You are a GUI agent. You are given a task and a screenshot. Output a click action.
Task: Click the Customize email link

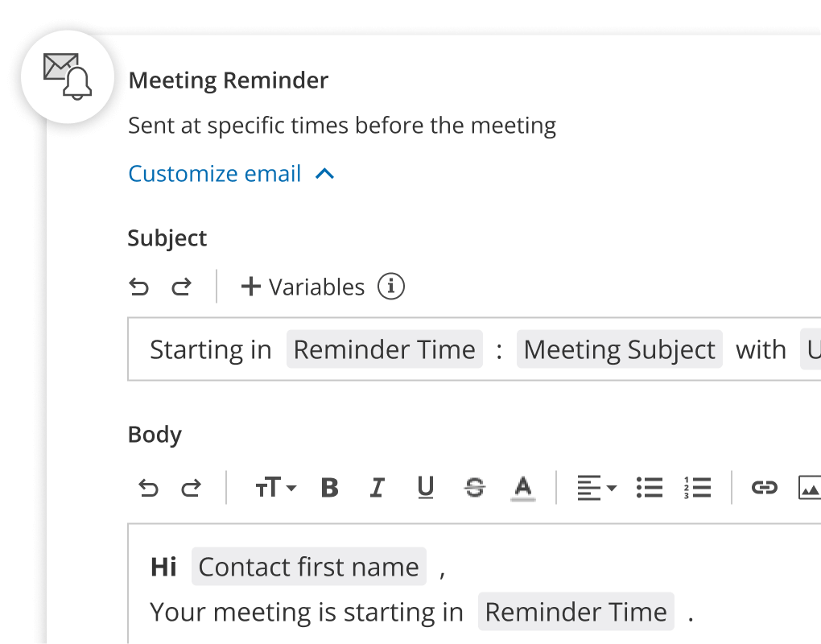pyautogui.click(x=214, y=173)
